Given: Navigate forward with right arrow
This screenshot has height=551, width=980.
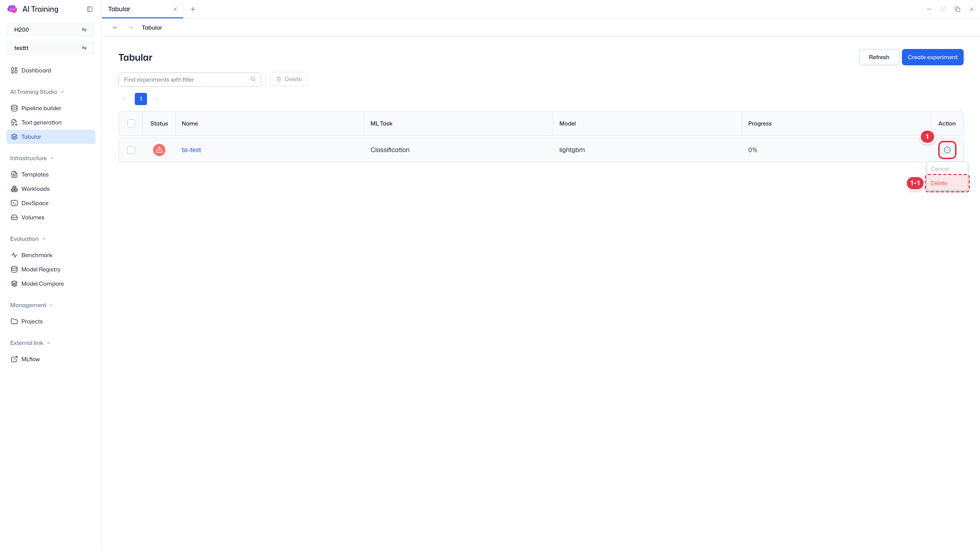Looking at the screenshot, I should 131,28.
